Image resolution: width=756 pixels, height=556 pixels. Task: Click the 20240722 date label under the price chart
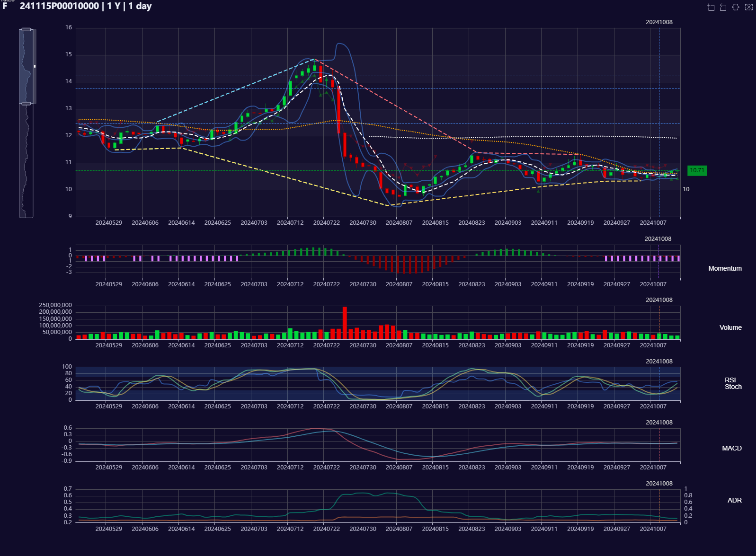326,223
